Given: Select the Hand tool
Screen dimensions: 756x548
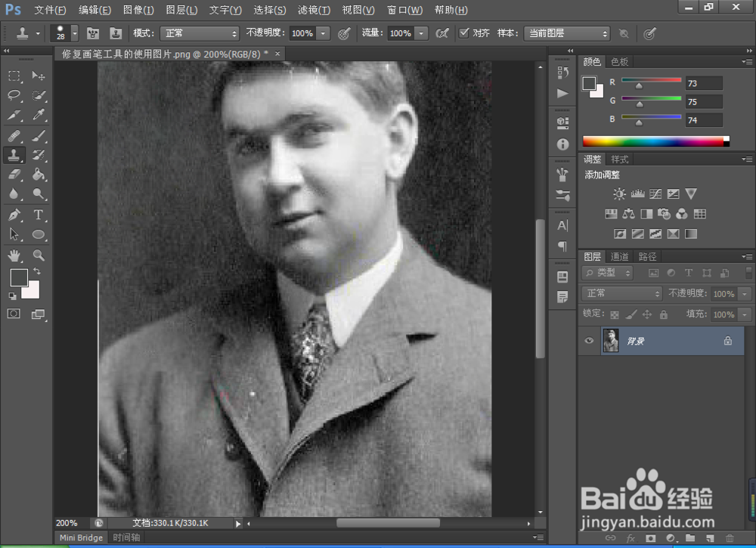Looking at the screenshot, I should (x=14, y=255).
